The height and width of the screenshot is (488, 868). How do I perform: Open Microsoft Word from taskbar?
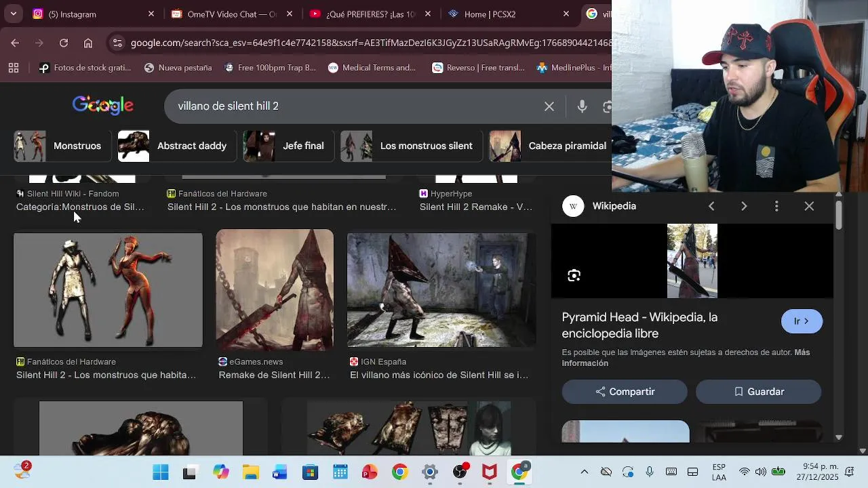pos(280,472)
